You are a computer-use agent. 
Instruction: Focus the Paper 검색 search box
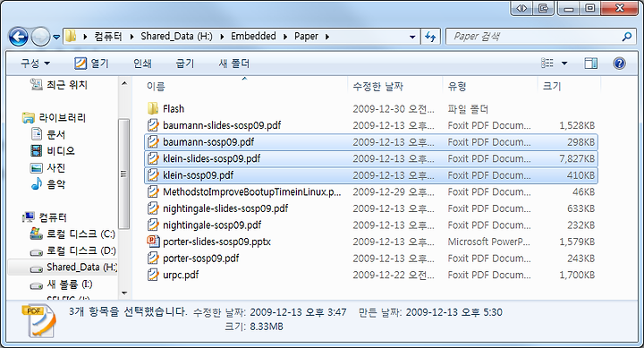pyautogui.click(x=534, y=37)
